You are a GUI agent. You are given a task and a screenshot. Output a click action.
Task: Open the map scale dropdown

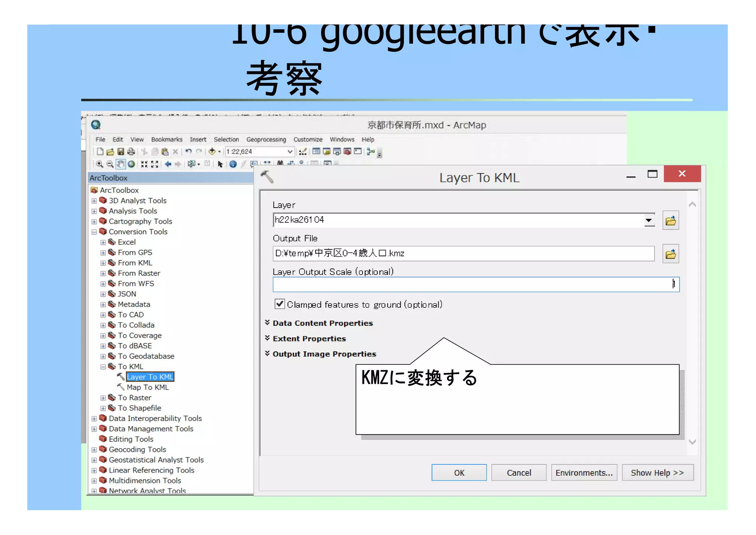[290, 151]
